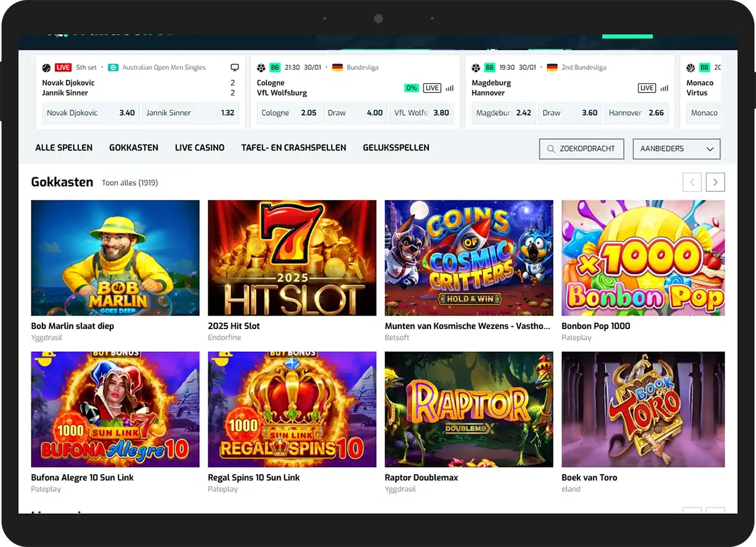Click in the Zoekopdracht search field
756x547 pixels.
click(x=582, y=149)
